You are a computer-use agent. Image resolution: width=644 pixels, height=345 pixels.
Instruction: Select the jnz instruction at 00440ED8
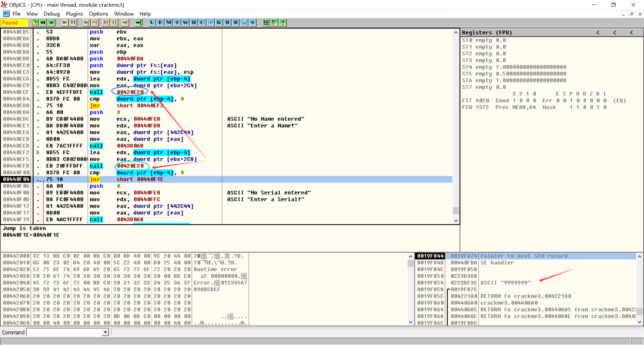[x=95, y=106]
